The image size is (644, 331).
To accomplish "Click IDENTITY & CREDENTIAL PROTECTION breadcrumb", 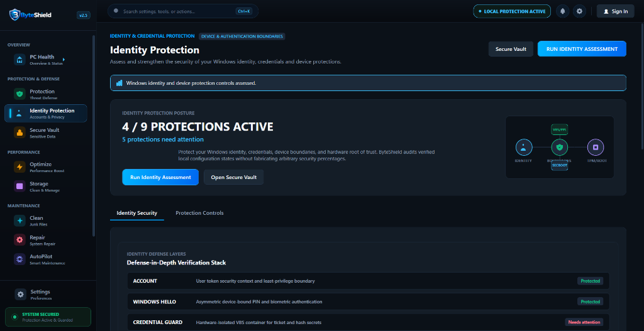I will tap(152, 36).
